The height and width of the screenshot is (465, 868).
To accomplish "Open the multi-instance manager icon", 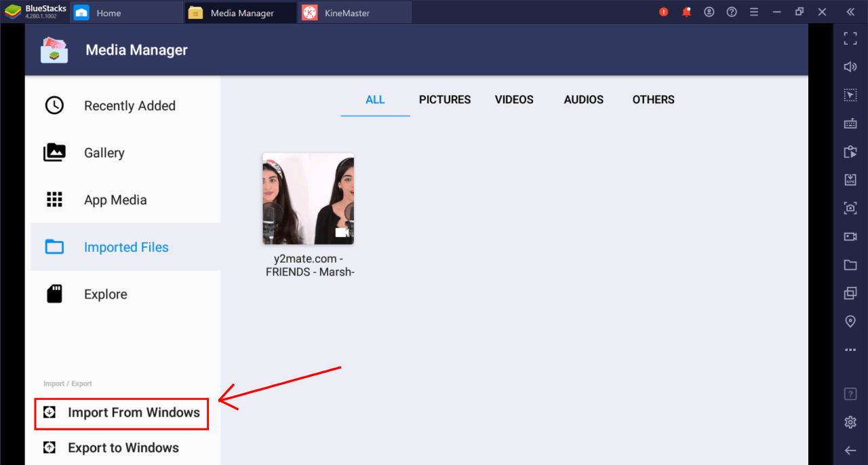I will [850, 293].
